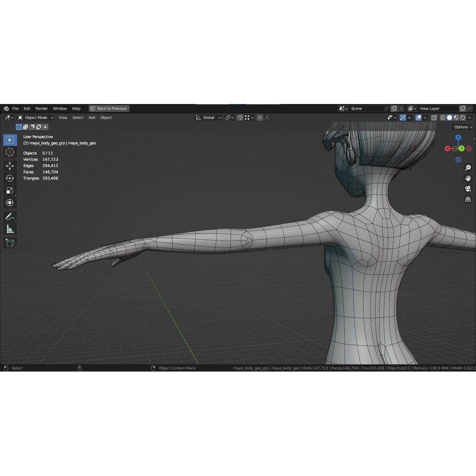Screen dimensions: 476x476
Task: Open the scene browser dropdown
Action: pyautogui.click(x=343, y=108)
